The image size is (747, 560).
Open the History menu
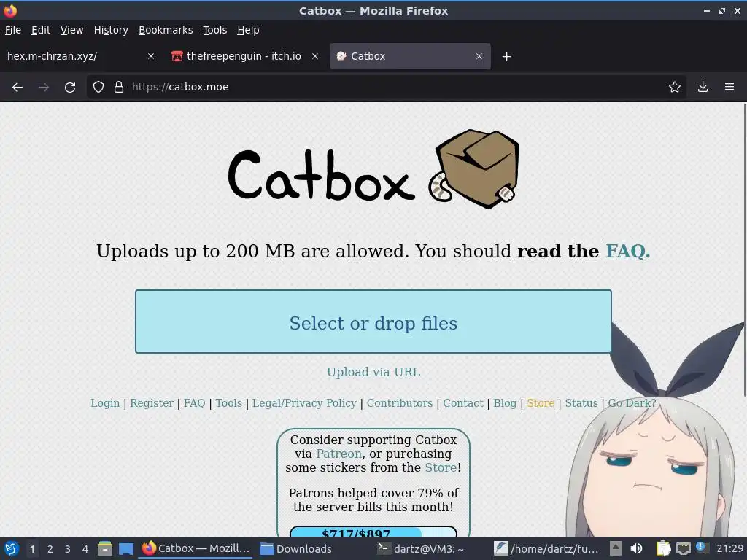(111, 30)
